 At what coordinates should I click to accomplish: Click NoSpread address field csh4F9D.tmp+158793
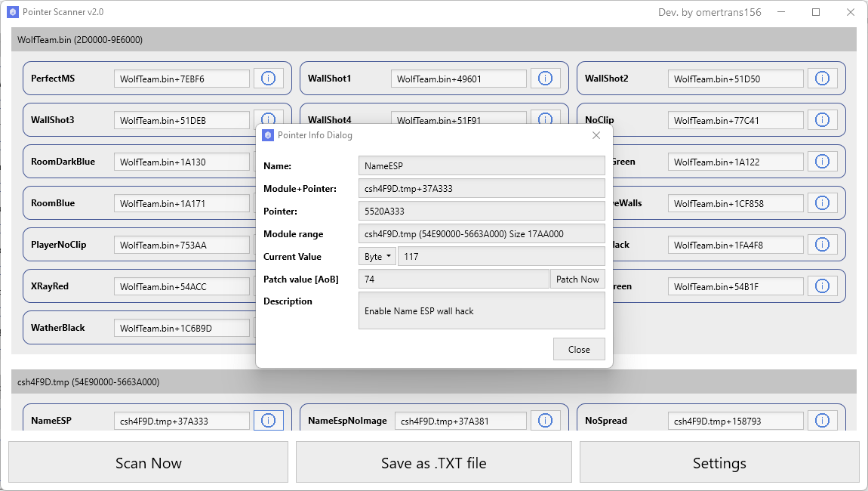tap(735, 421)
